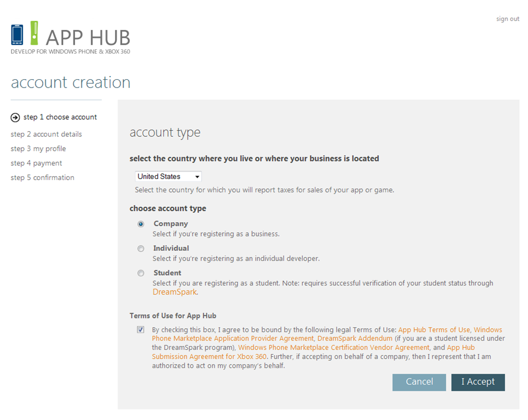Go to step 4 payment
The width and height of the screenshot is (528, 420).
pyautogui.click(x=37, y=163)
